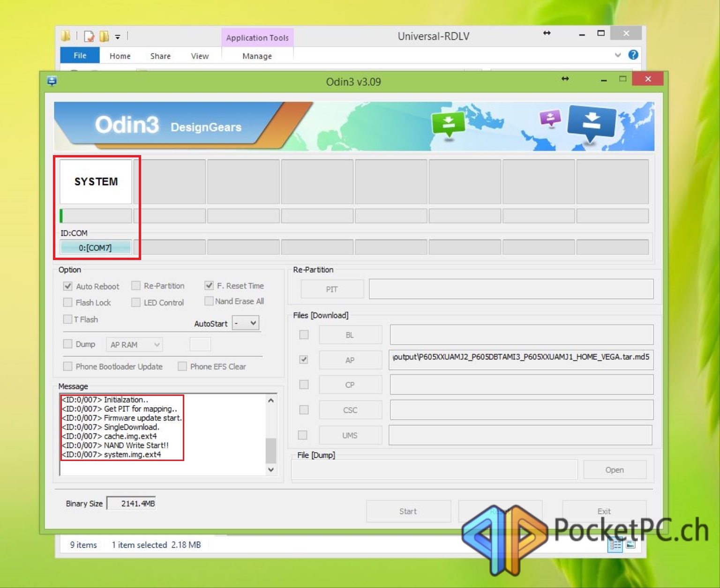This screenshot has width=720, height=588.
Task: Enable the Re-Partition checkbox
Action: click(x=136, y=286)
